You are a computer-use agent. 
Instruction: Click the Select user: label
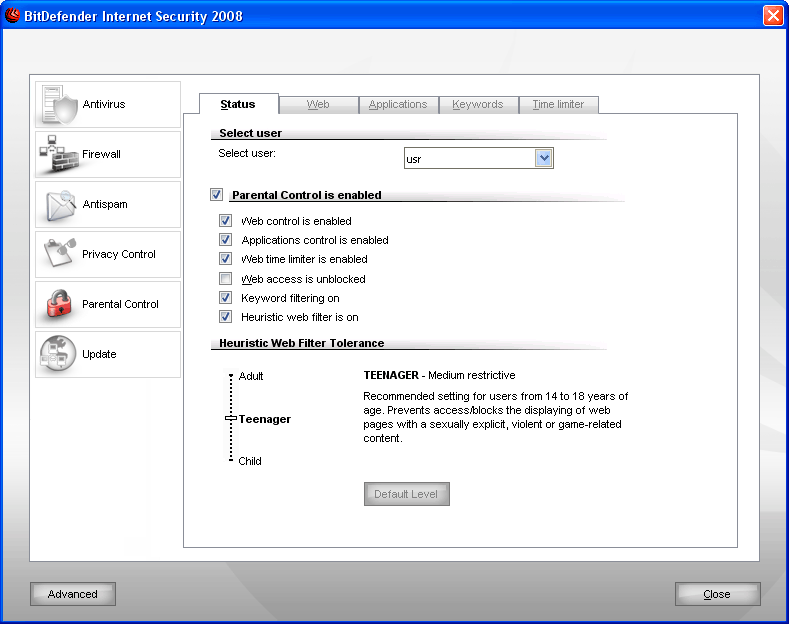pos(247,153)
